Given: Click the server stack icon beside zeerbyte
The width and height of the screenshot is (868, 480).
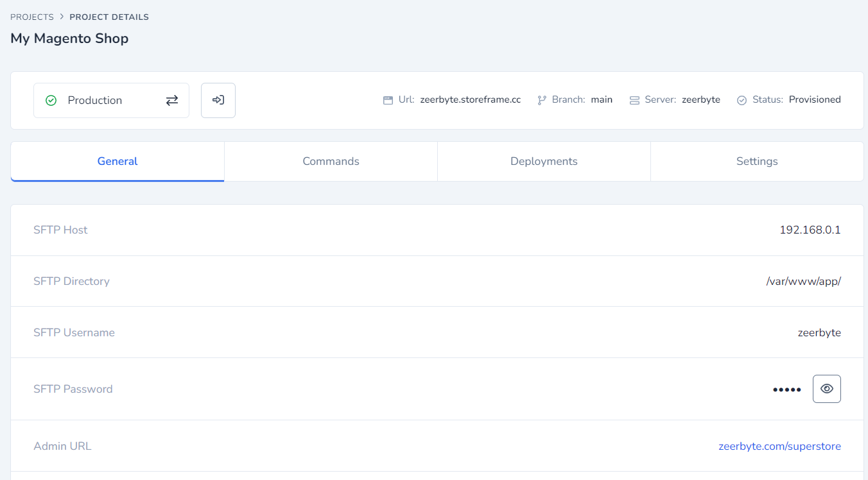Looking at the screenshot, I should [634, 99].
